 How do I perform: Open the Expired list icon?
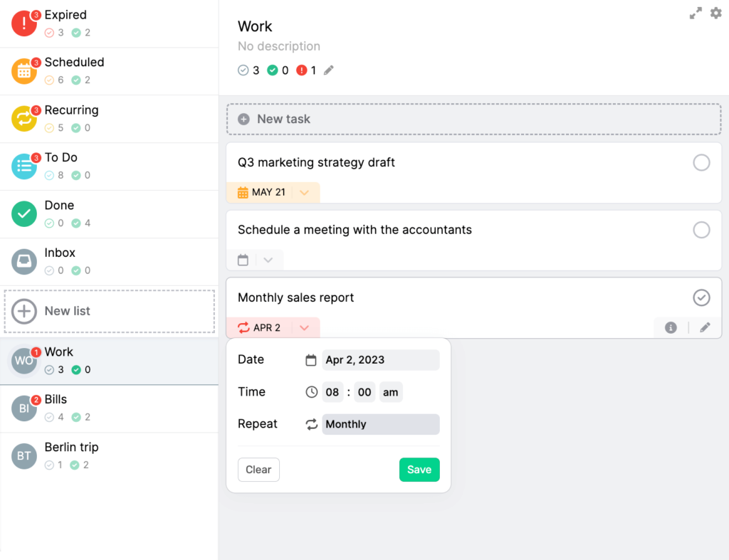[23, 23]
